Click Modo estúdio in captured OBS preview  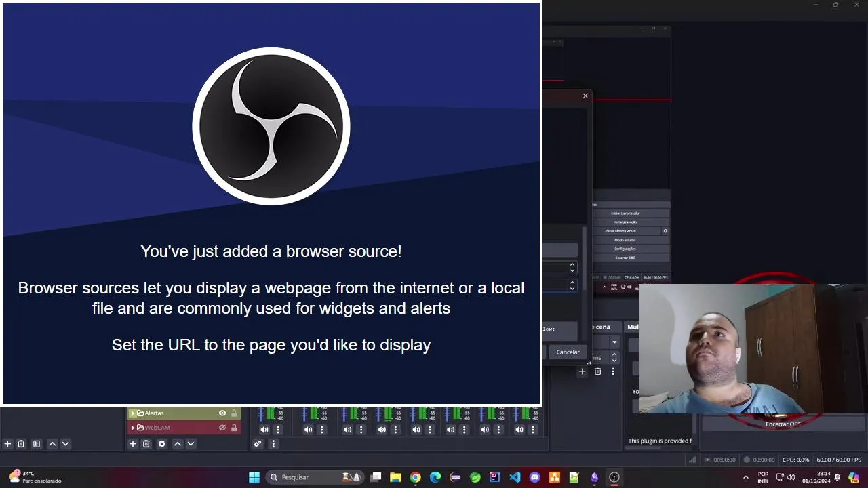[x=625, y=240]
